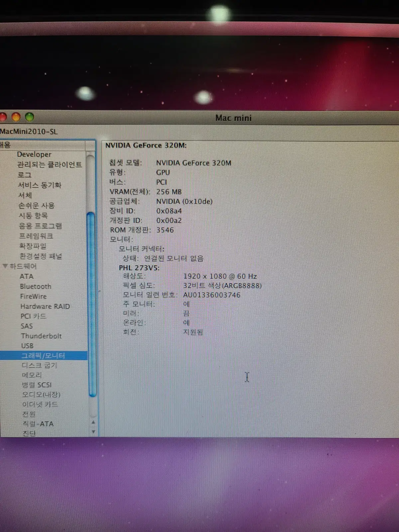
Task: Collapse the 하드웨어 section triangle
Action: (x=5, y=266)
